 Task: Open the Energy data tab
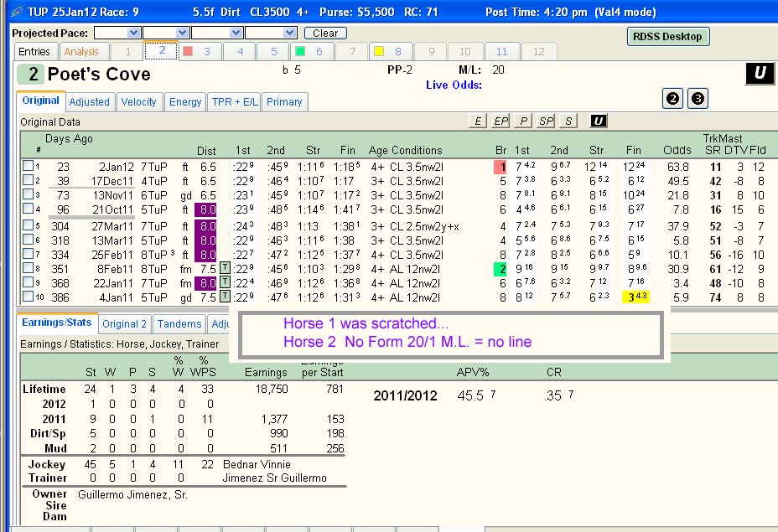coord(185,101)
